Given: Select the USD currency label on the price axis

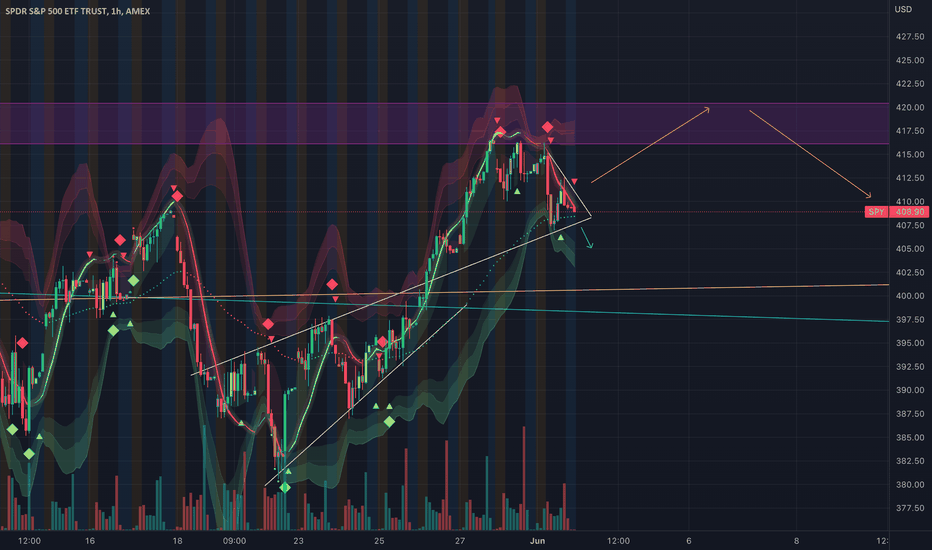Looking at the screenshot, I should click(x=903, y=9).
